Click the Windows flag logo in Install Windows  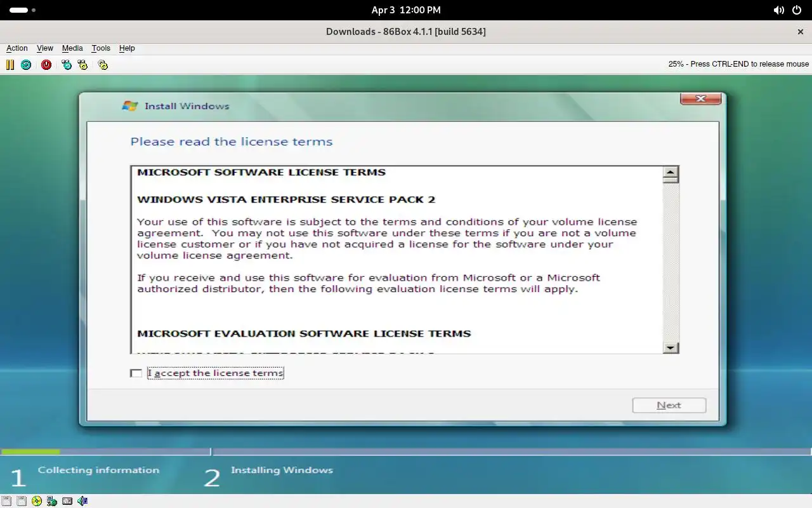click(x=130, y=106)
